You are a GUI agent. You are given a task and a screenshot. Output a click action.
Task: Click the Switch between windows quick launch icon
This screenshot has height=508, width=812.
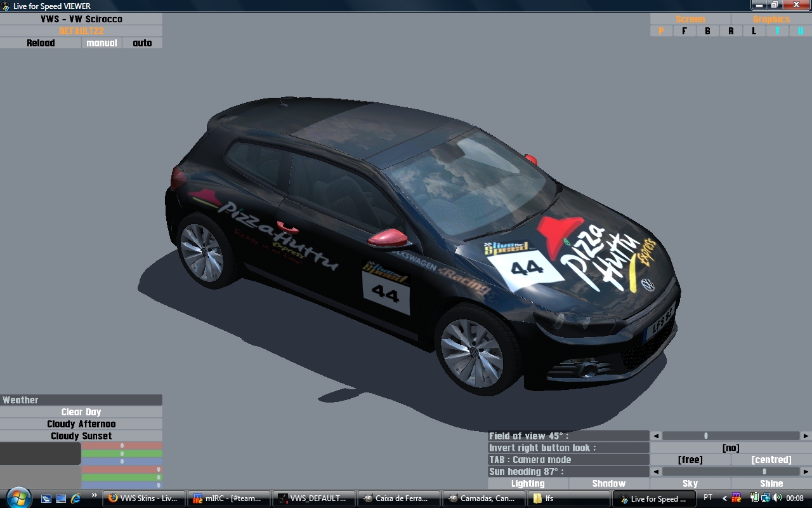point(46,499)
